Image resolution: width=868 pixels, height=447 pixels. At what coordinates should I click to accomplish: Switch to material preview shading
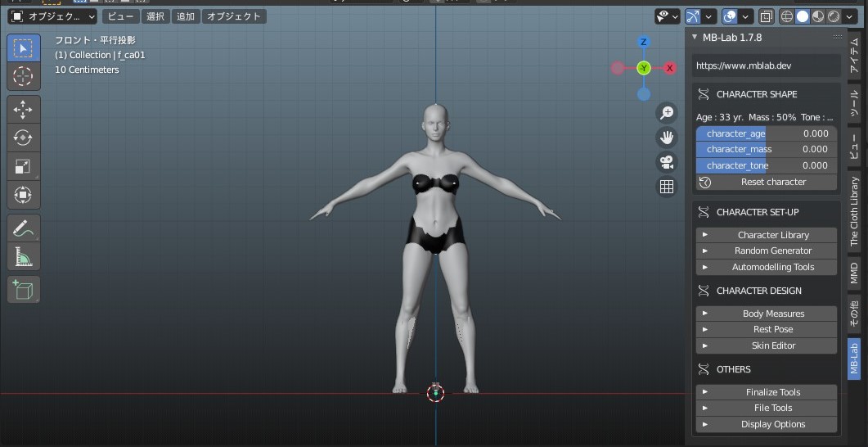coord(818,16)
